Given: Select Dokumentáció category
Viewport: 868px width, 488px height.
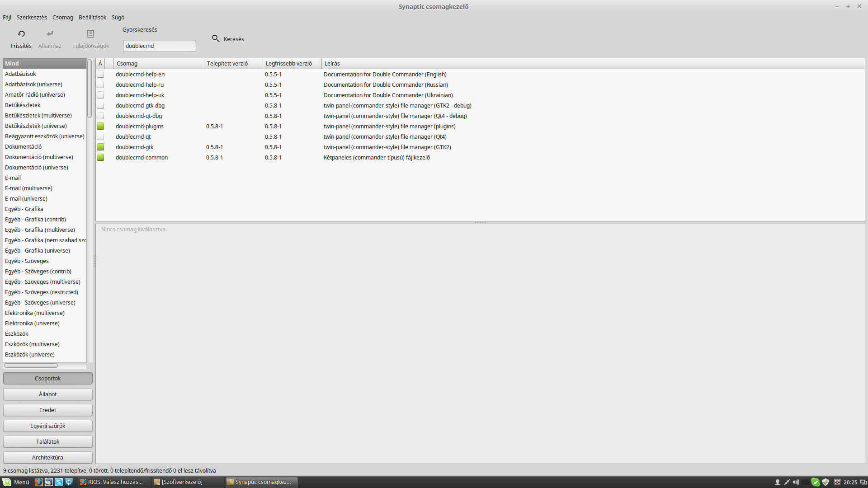Looking at the screenshot, I should (x=45, y=147).
